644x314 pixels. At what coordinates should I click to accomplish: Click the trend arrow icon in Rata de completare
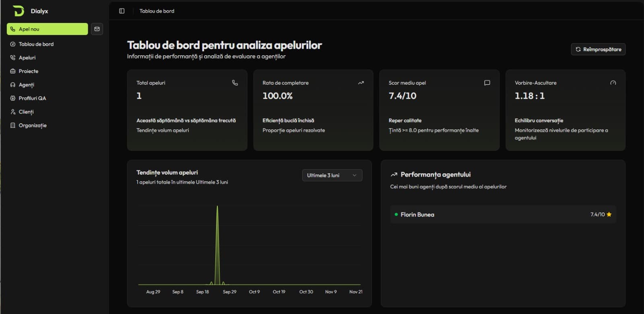[361, 83]
